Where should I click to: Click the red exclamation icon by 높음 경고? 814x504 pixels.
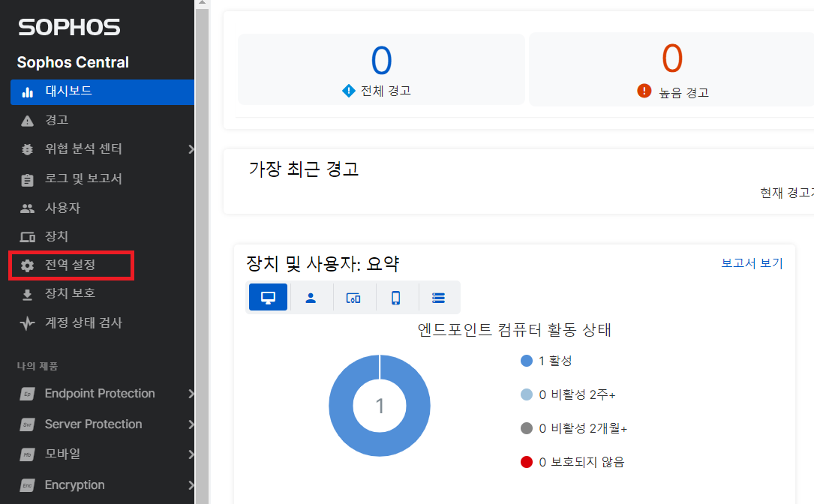click(x=644, y=91)
